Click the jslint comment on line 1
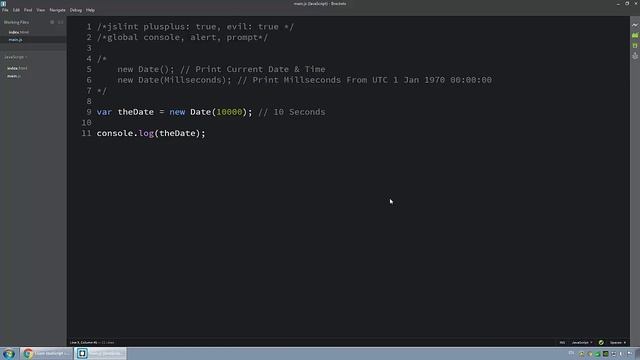 195,27
